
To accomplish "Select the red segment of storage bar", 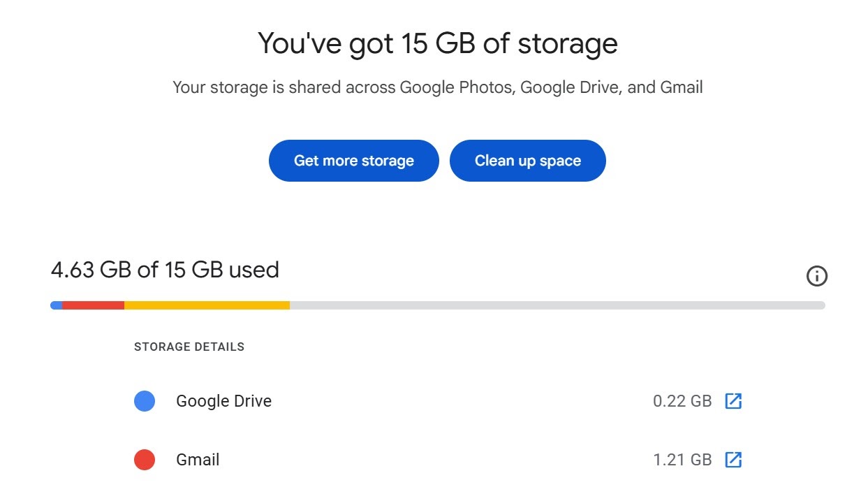I will point(93,305).
